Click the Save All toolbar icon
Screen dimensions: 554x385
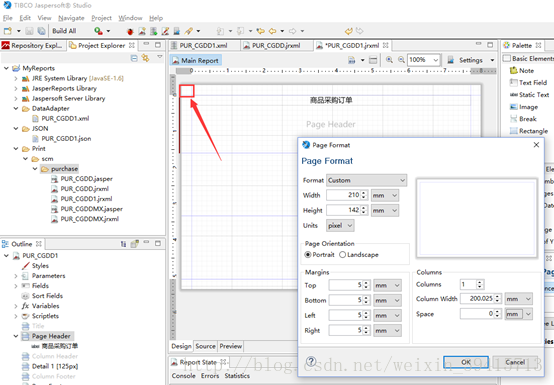point(41,31)
